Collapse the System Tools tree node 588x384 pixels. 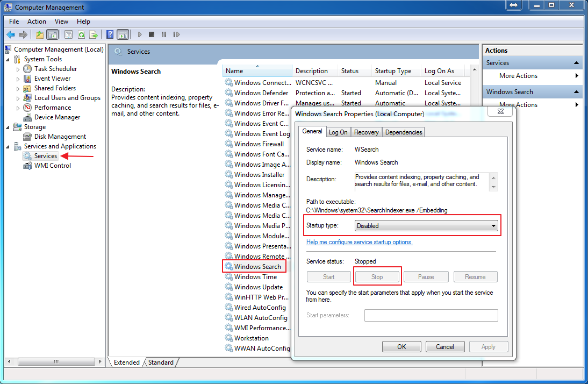[x=8, y=59]
